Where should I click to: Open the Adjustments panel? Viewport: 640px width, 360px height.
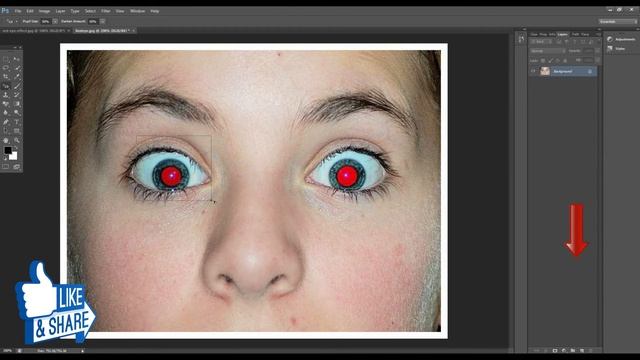tap(621, 39)
